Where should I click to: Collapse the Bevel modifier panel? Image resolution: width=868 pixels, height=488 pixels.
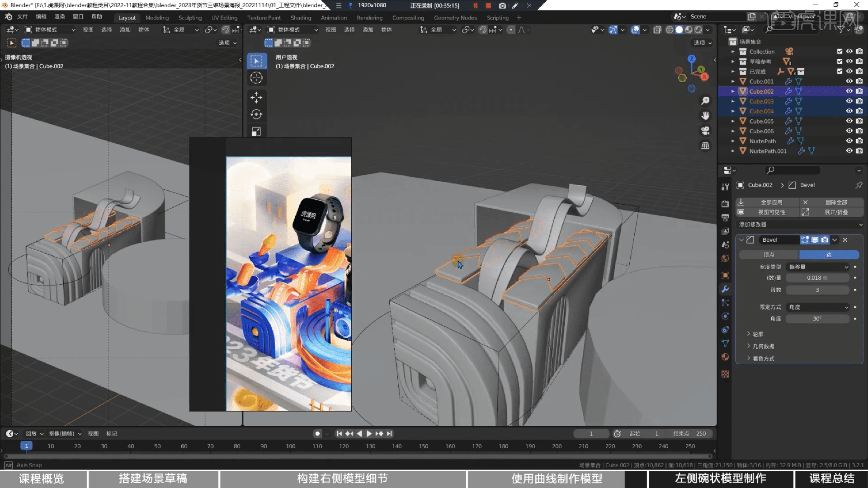pos(741,240)
